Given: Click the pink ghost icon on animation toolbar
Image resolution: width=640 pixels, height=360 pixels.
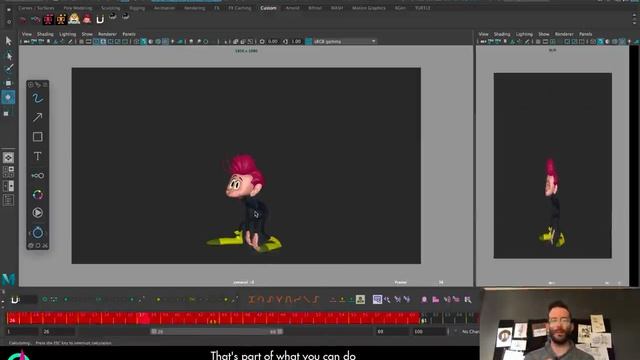Looking at the screenshot, I should pyautogui.click(x=424, y=300).
